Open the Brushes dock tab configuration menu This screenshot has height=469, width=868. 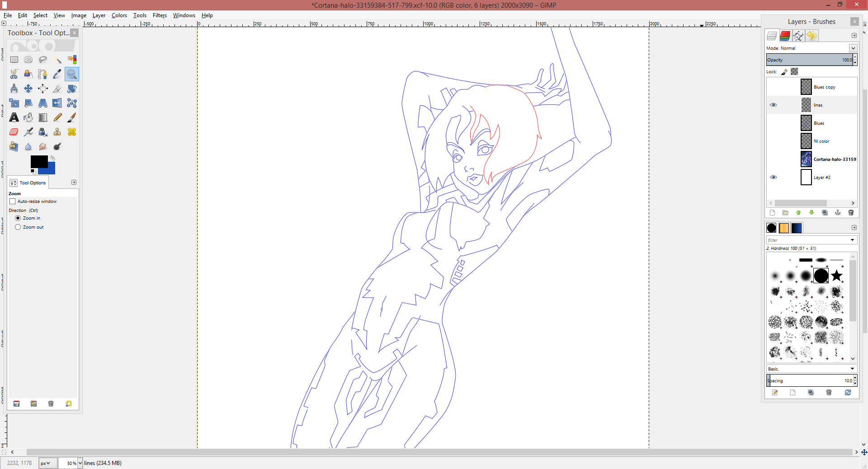coord(854,228)
